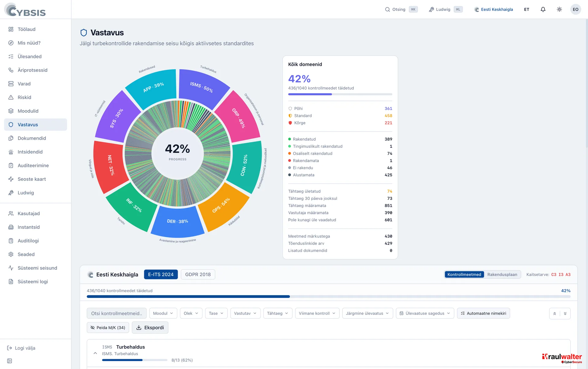Screen dimensions: 588x369
Task: Click the Seoste kaart sidebar icon
Action: [11, 179]
